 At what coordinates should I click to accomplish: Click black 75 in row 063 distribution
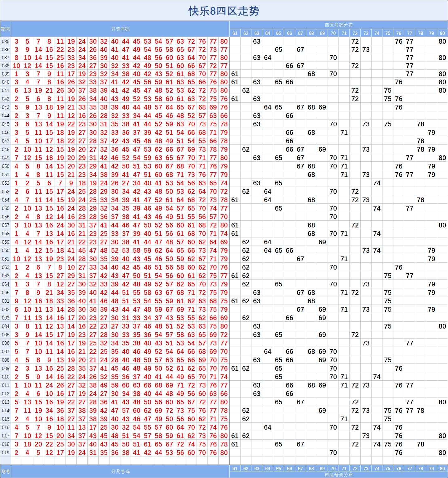[x=388, y=276]
